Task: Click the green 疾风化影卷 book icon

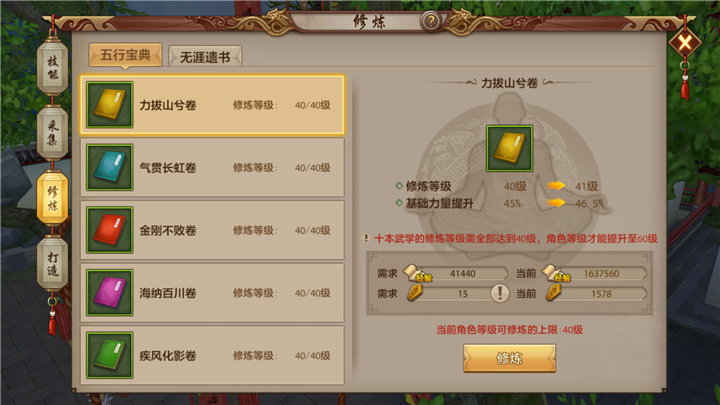Action: [x=110, y=355]
